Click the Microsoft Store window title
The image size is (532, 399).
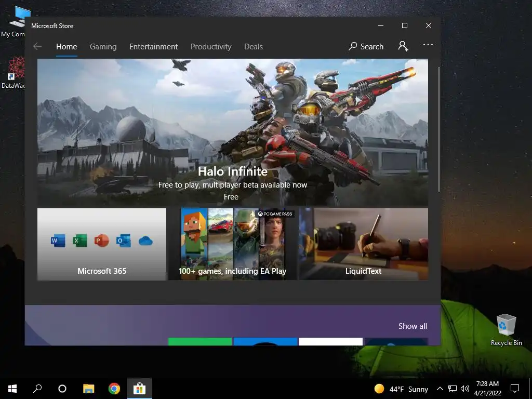coord(52,26)
